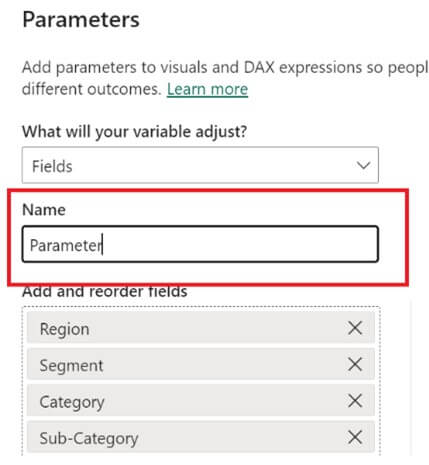429x465 pixels.
Task: Open the Learn more link
Action: click(207, 89)
